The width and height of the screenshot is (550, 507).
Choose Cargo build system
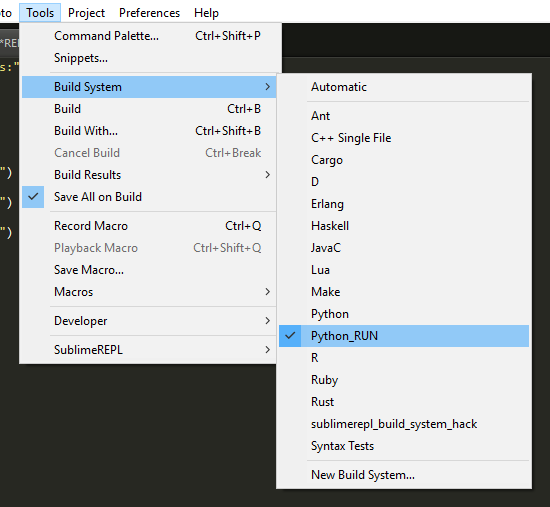point(404,160)
